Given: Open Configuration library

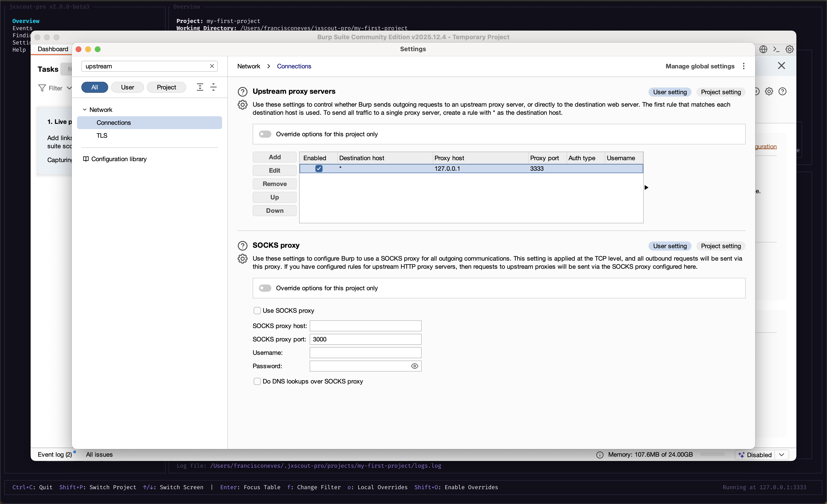Looking at the screenshot, I should [119, 159].
